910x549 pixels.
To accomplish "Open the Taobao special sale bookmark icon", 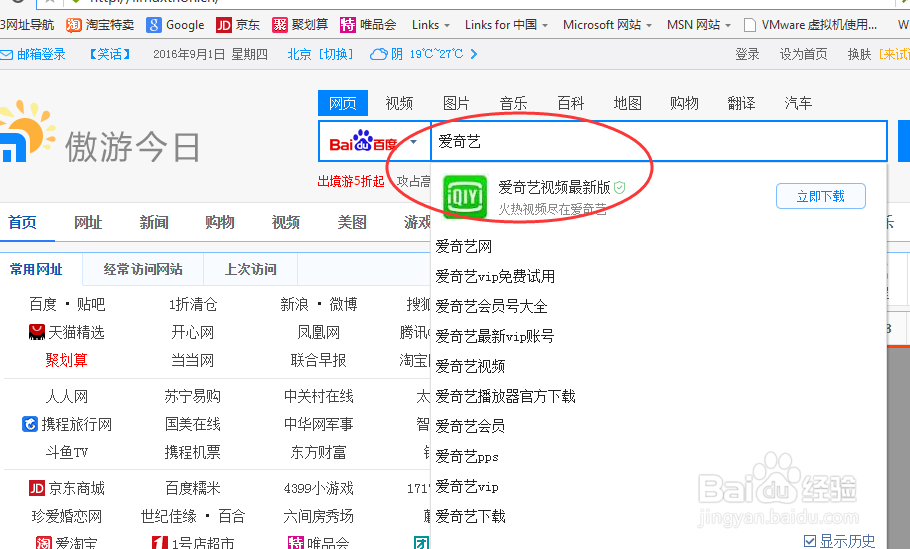I will [x=73, y=25].
